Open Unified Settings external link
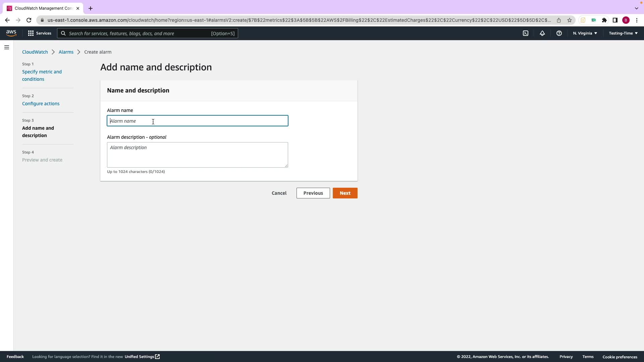644x362 pixels. click(142, 357)
